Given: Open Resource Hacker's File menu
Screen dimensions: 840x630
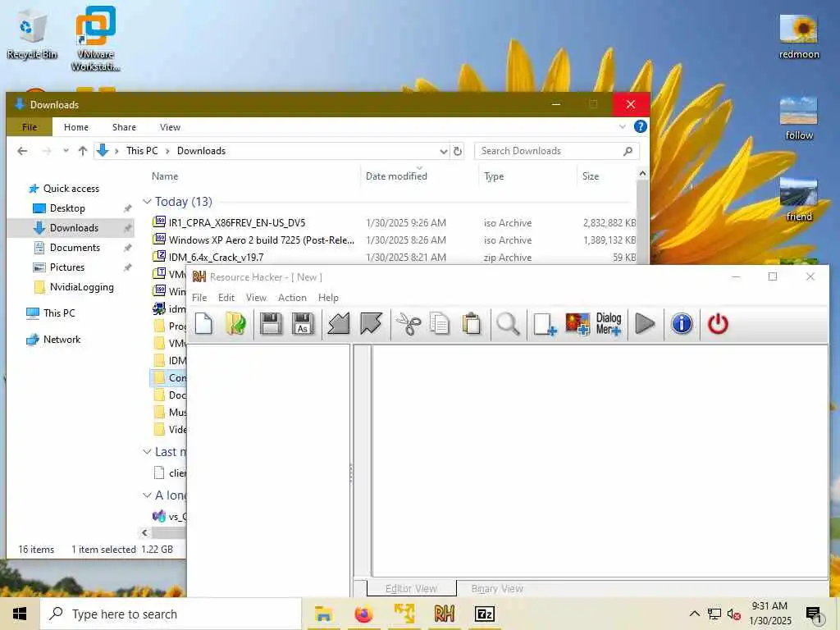Looking at the screenshot, I should click(x=199, y=298).
